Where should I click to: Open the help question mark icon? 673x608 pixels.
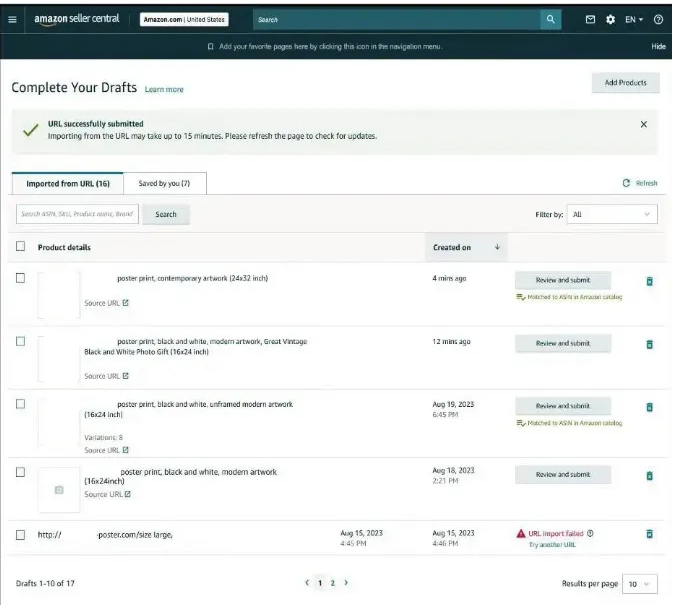(x=658, y=19)
